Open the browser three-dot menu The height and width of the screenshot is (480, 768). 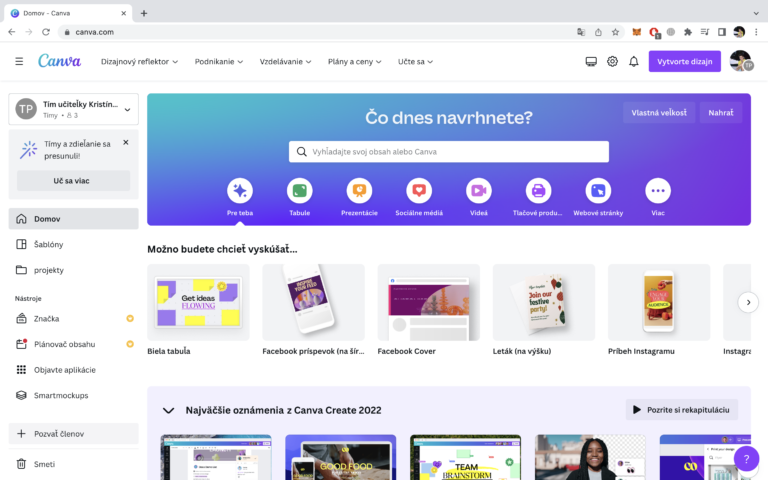point(756,32)
